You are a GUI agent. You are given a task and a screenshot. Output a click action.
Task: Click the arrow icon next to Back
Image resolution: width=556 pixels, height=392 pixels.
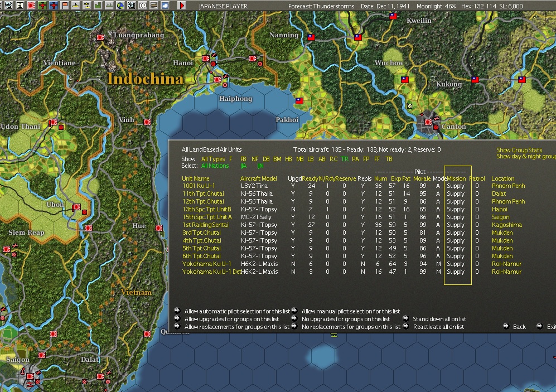[506, 326]
